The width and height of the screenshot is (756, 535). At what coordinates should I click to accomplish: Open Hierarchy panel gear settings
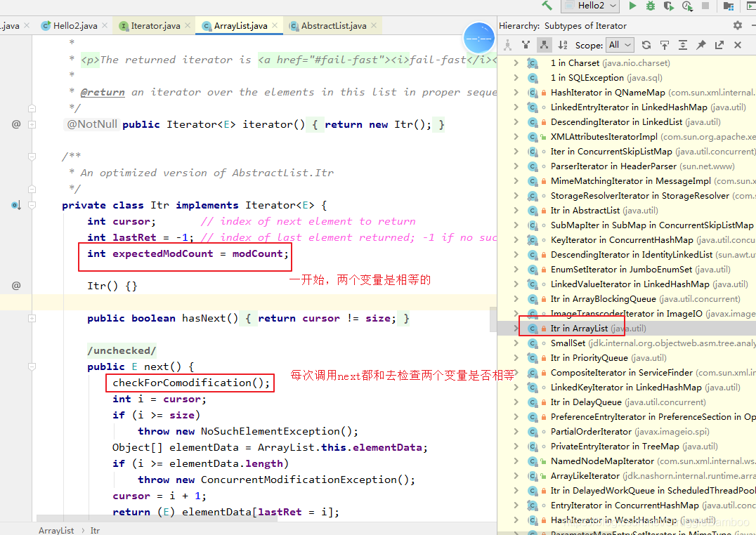coord(738,25)
